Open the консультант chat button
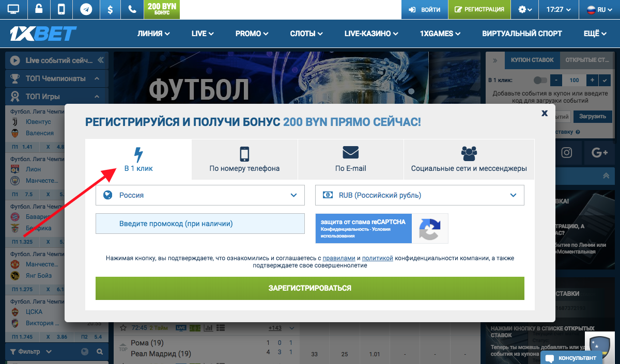The width and height of the screenshot is (620, 364). tap(571, 358)
